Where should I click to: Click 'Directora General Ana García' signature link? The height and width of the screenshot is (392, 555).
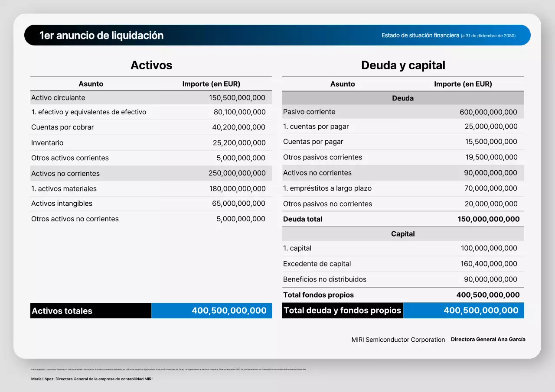[x=488, y=339]
